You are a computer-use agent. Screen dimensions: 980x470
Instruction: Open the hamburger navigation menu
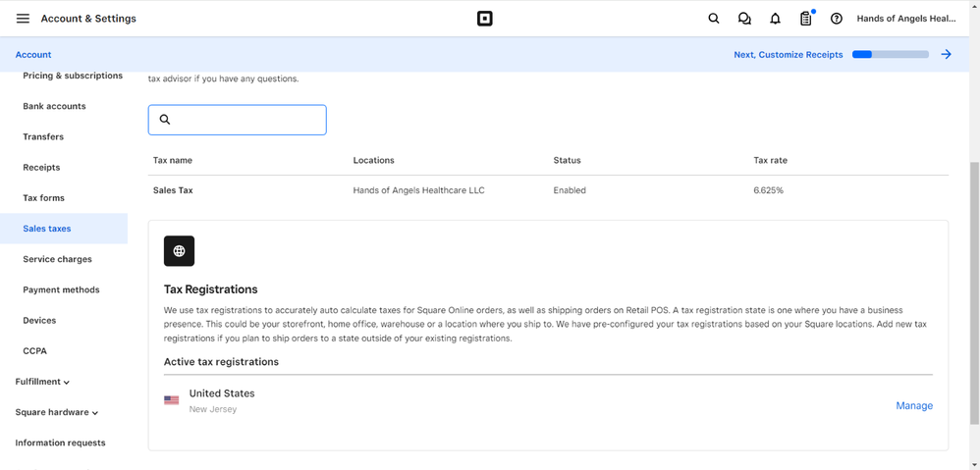pyautogui.click(x=23, y=19)
